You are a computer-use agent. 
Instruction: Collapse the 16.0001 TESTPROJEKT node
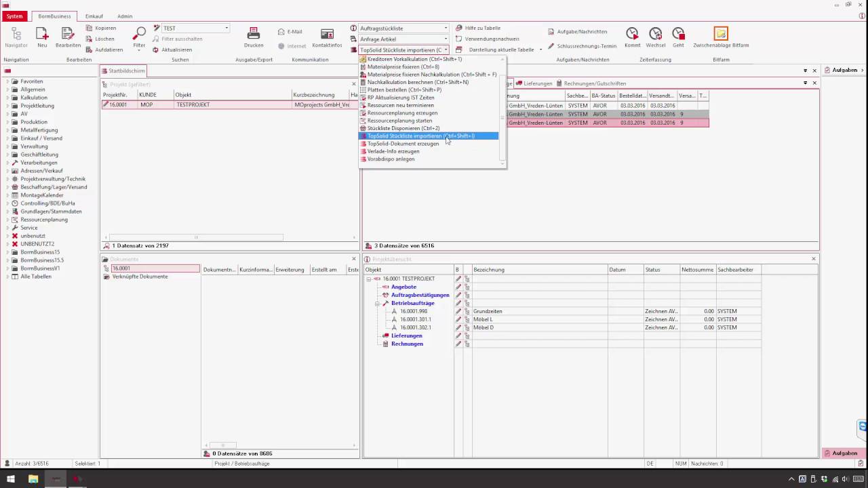[x=369, y=279]
